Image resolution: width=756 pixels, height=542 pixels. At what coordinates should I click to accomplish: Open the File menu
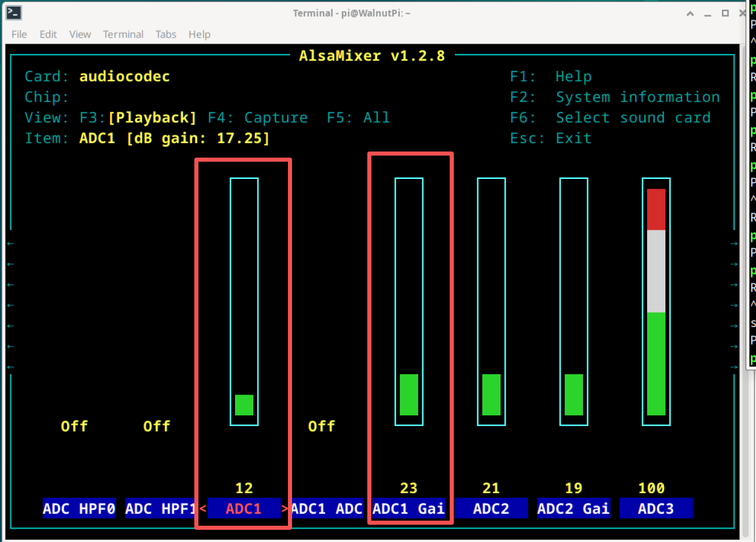(x=19, y=34)
